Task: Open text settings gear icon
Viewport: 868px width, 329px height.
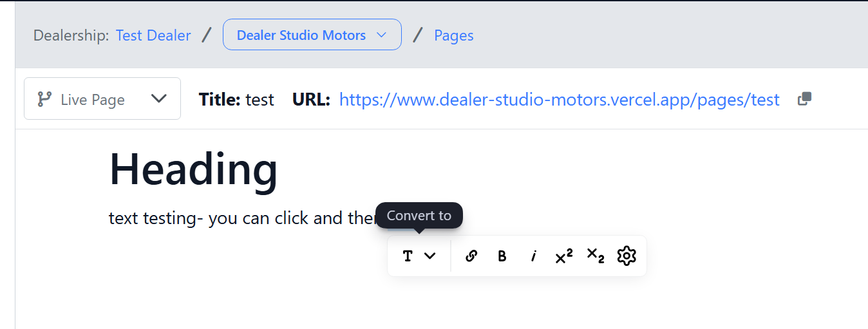Action: point(626,256)
